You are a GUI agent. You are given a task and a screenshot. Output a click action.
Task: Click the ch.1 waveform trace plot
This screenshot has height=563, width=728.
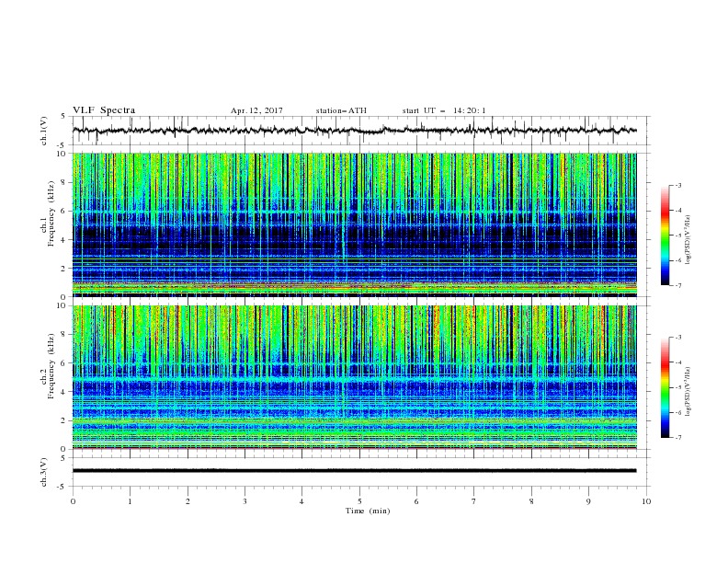[354, 131]
